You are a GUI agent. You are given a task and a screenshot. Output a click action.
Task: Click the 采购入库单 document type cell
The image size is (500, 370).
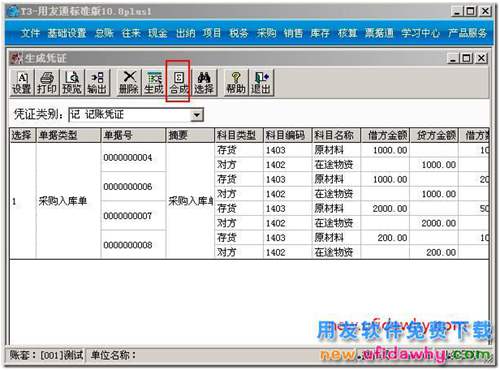(68, 201)
